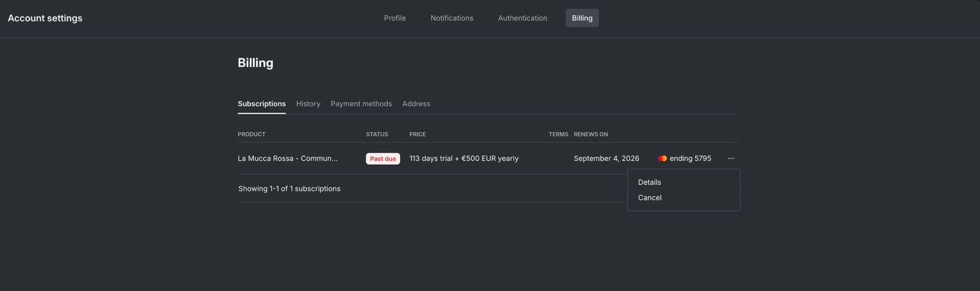Open the Address sub-tab
The width and height of the screenshot is (980, 291).
click(x=417, y=104)
